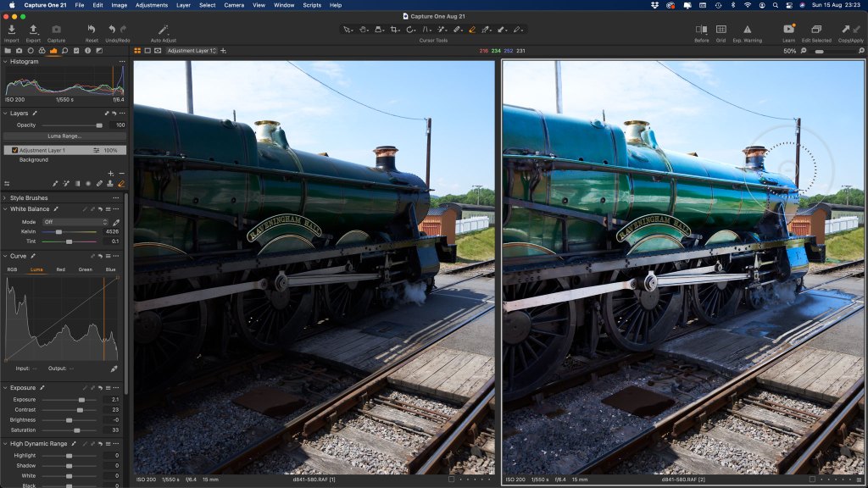Open macOS Spotlight search icon

[x=776, y=5]
